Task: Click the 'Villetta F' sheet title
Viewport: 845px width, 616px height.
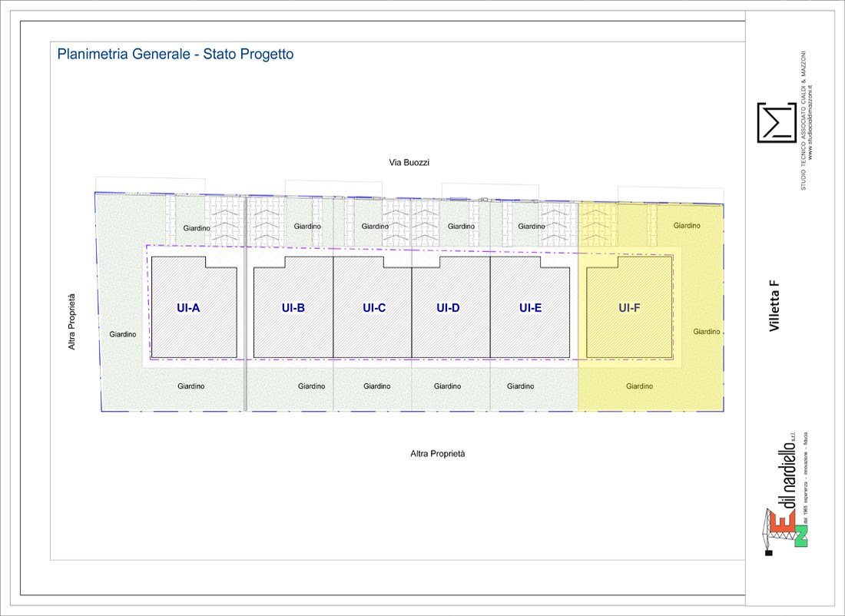Action: click(x=774, y=306)
